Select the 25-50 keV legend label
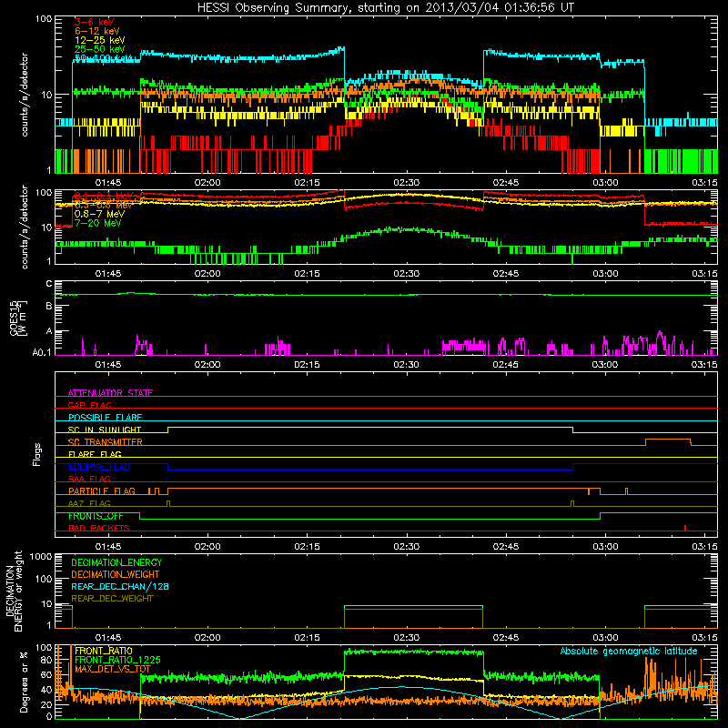Screen dimensions: 728x728 click(x=100, y=49)
